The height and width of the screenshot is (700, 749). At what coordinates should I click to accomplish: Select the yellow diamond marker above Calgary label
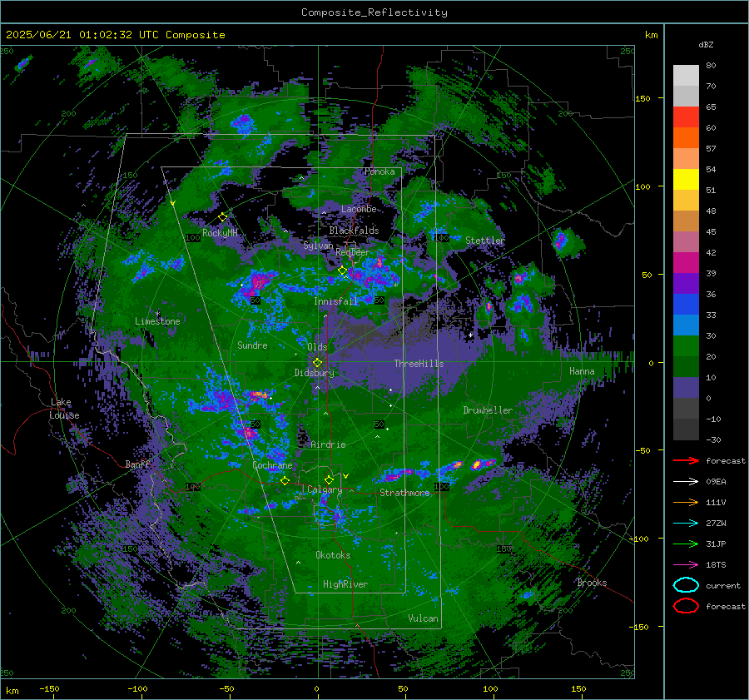[329, 479]
